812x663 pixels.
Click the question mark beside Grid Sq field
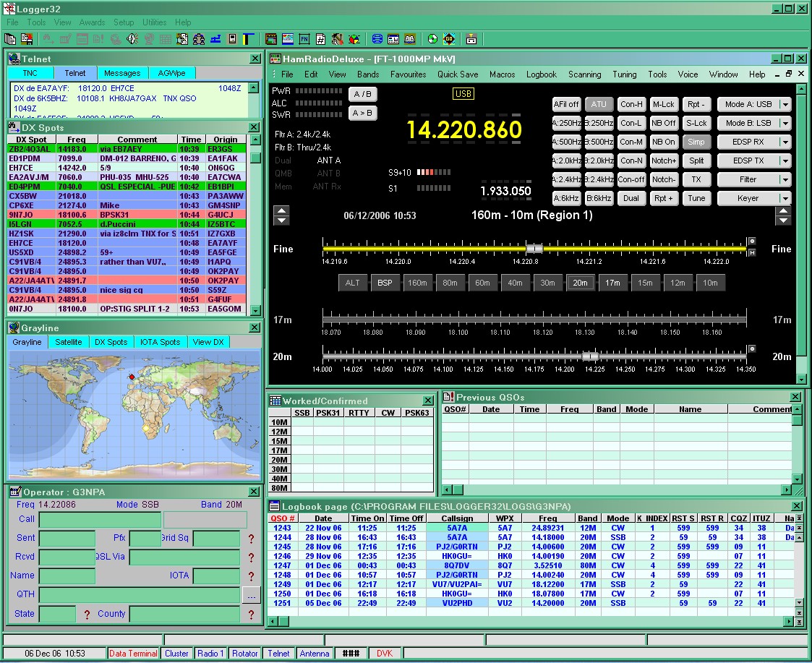click(251, 539)
